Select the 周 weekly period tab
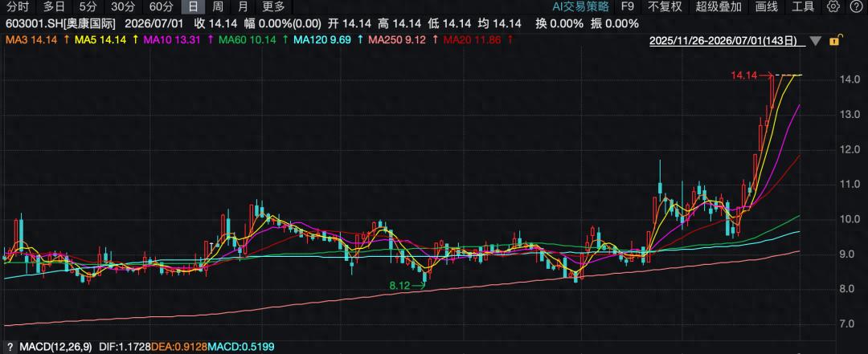 [218, 6]
